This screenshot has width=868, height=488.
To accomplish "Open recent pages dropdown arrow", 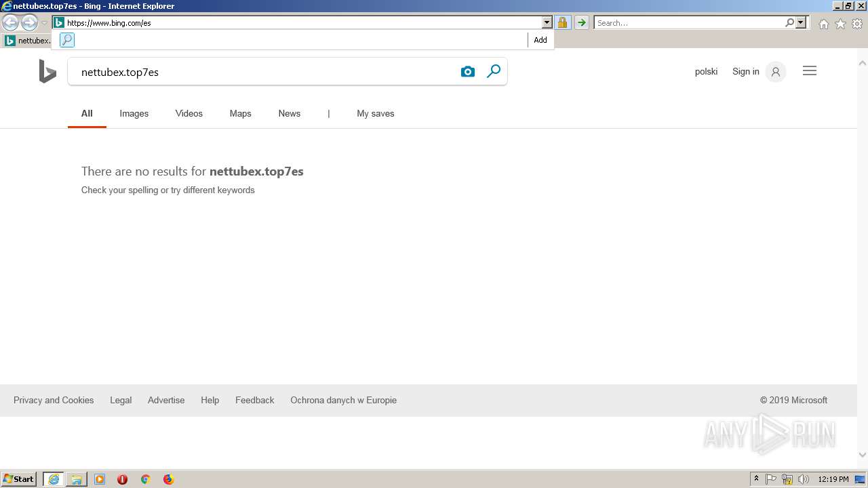I will 45,23.
